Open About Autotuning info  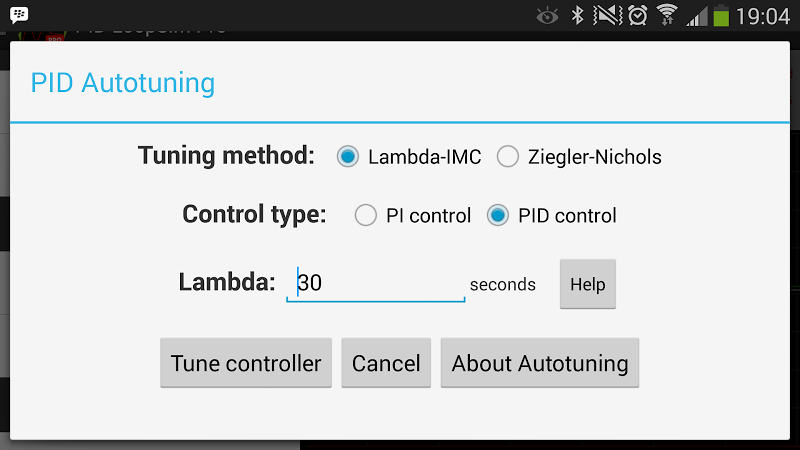(x=540, y=363)
